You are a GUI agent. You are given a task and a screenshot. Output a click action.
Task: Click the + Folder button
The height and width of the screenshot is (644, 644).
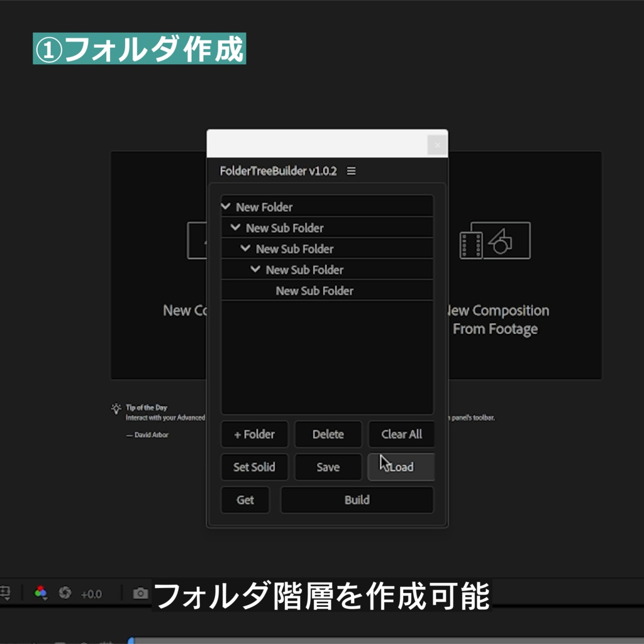click(254, 434)
